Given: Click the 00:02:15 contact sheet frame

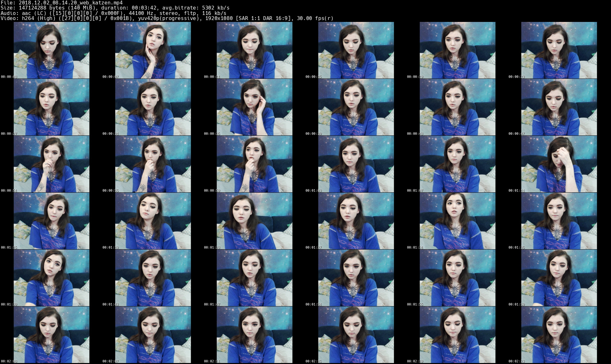Looking at the screenshot, I should coord(356,335).
